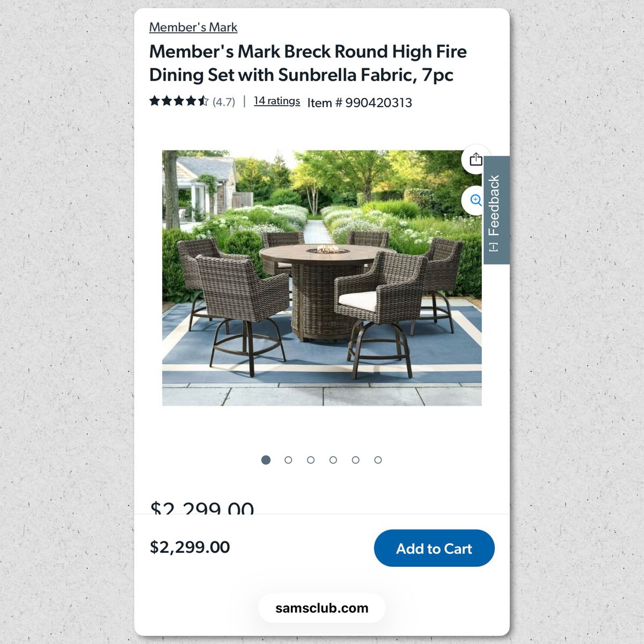
Task: Click the $2,299.00 price in the bottom bar
Action: click(190, 547)
